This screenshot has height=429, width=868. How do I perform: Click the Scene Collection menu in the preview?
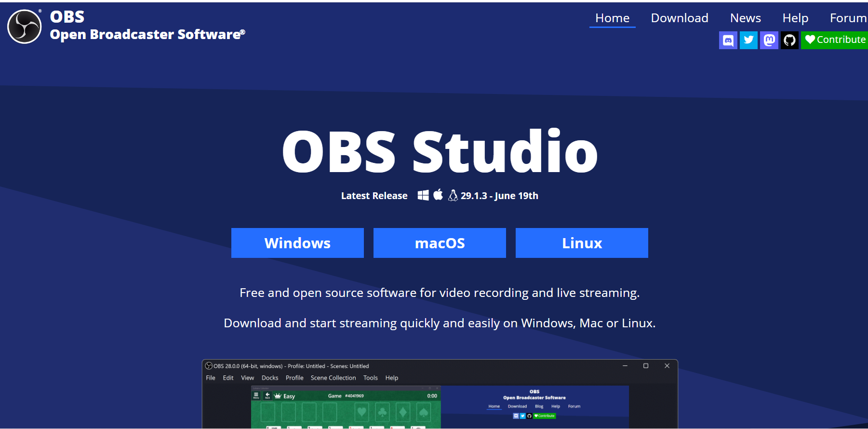334,378
